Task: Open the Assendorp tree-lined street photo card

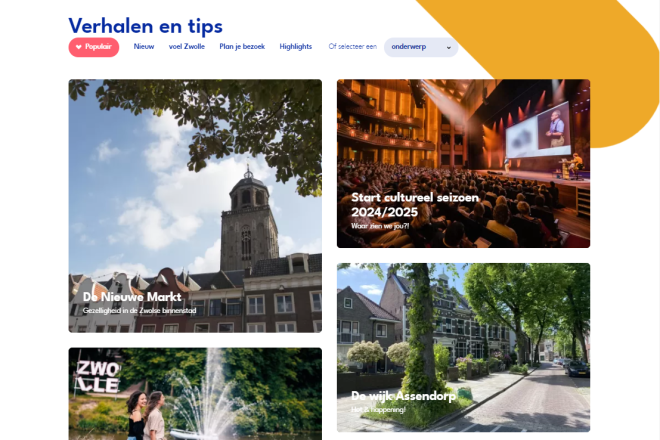Action: coord(463,347)
